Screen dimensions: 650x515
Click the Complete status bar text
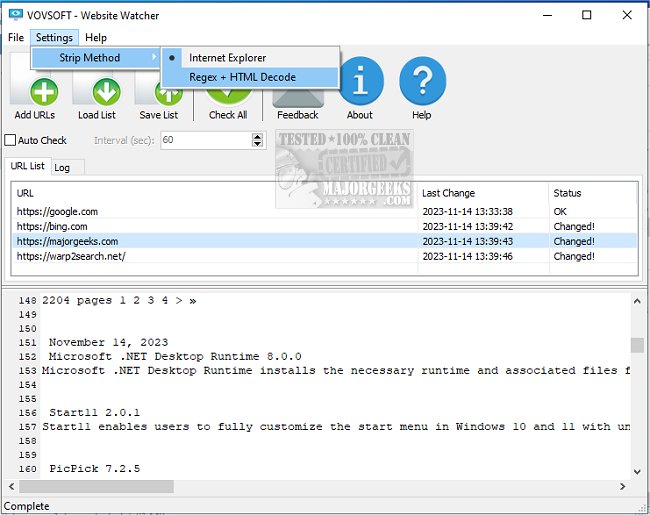tap(27, 506)
